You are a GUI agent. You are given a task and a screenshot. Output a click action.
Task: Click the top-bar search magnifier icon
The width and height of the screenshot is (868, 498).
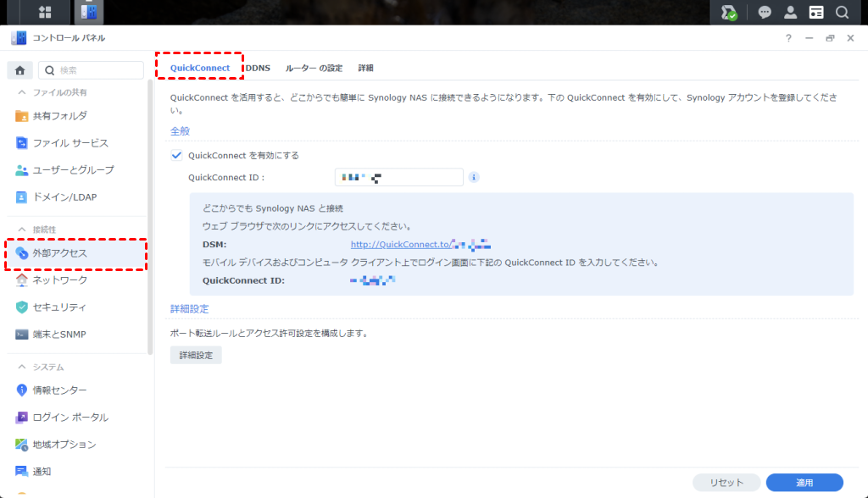click(842, 12)
